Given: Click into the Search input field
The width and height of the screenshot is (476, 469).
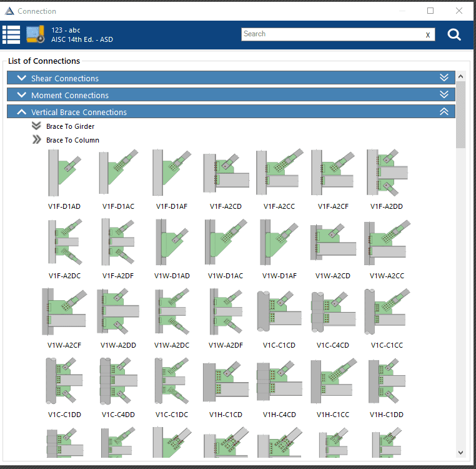Looking at the screenshot, I should tap(332, 34).
